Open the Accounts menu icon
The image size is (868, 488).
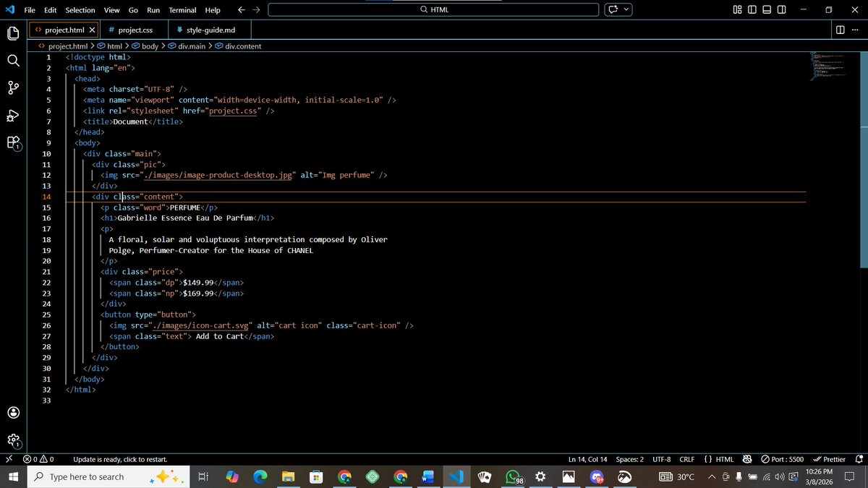pyautogui.click(x=13, y=413)
